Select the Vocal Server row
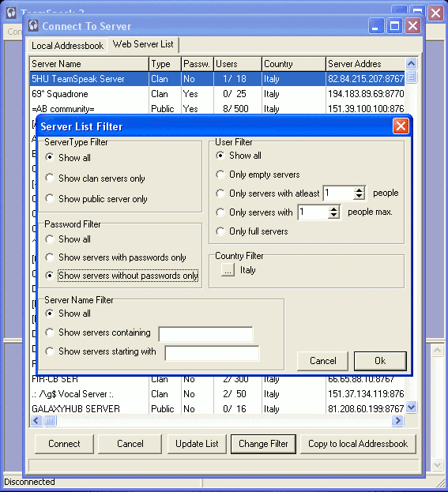The height and width of the screenshot is (492, 448). [x=217, y=394]
